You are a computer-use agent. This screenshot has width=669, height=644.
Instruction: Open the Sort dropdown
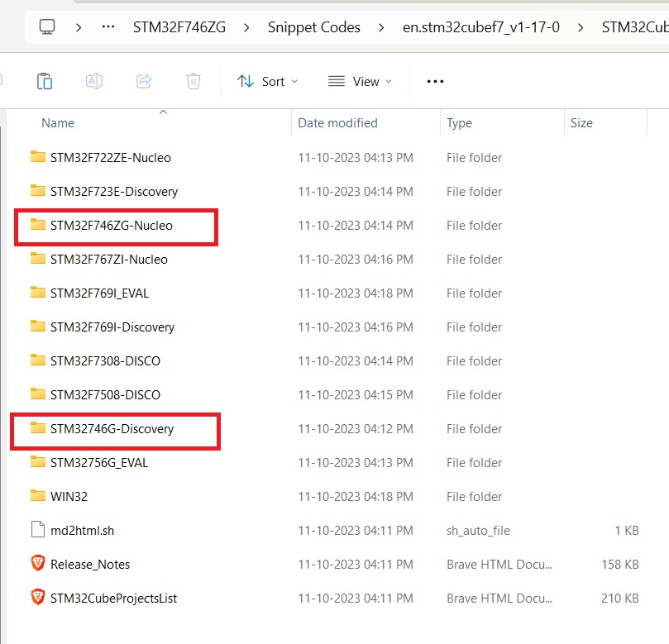(x=267, y=80)
